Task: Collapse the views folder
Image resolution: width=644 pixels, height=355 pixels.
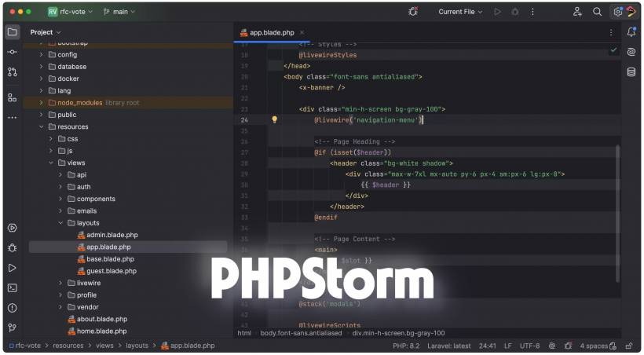Action: [x=51, y=163]
